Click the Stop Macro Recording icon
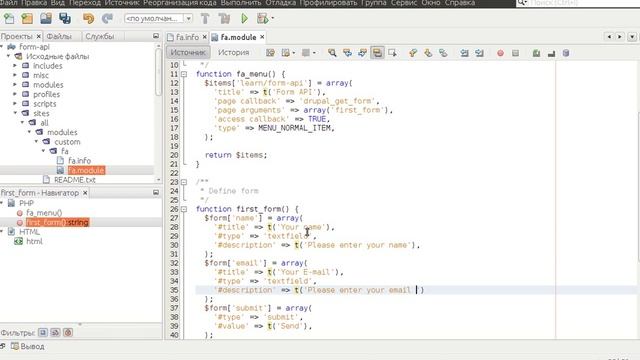This screenshot has height=360, width=640. point(516,53)
